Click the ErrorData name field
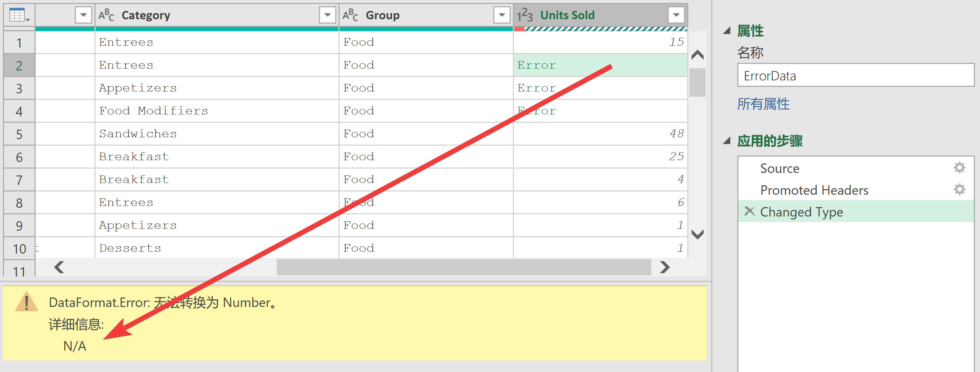This screenshot has height=372, width=980. pyautogui.click(x=856, y=76)
